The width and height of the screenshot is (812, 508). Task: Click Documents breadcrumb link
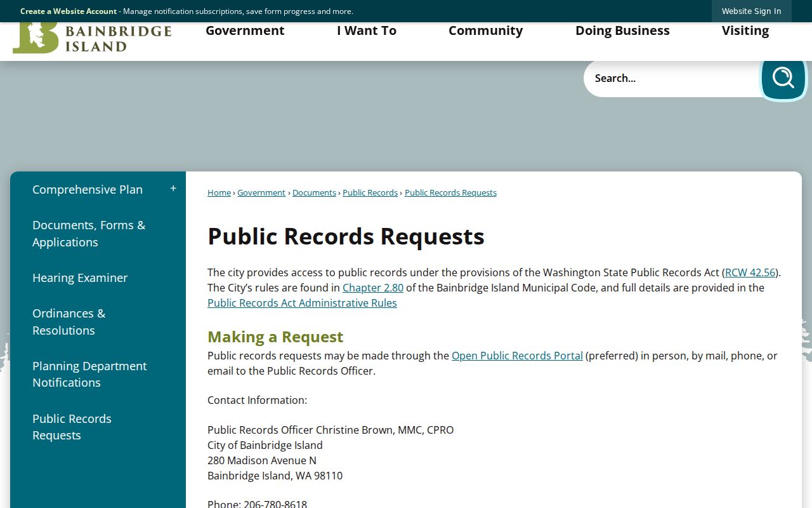coord(314,192)
